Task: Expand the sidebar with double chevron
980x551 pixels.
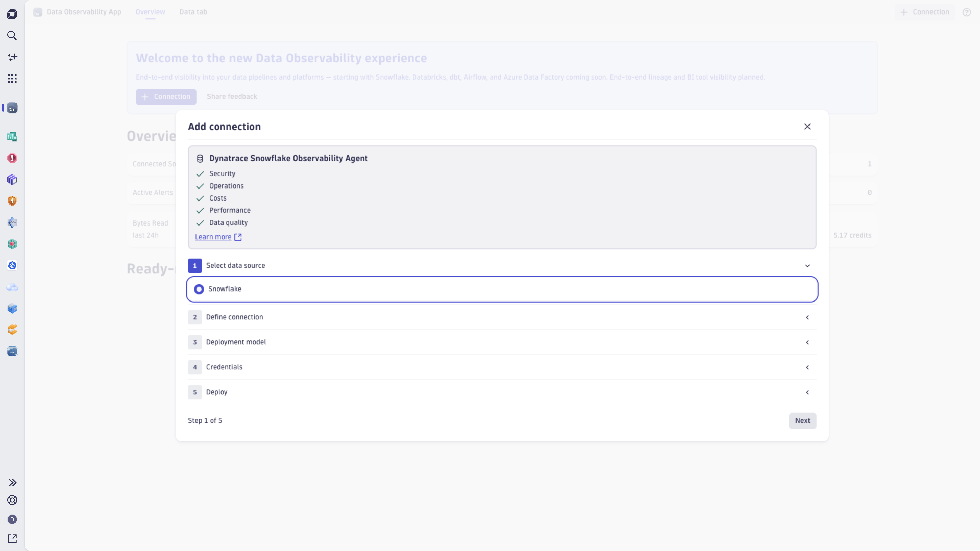Action: 12,483
